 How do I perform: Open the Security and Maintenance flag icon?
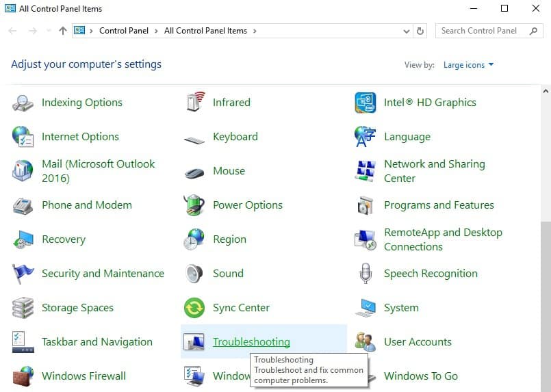23,274
